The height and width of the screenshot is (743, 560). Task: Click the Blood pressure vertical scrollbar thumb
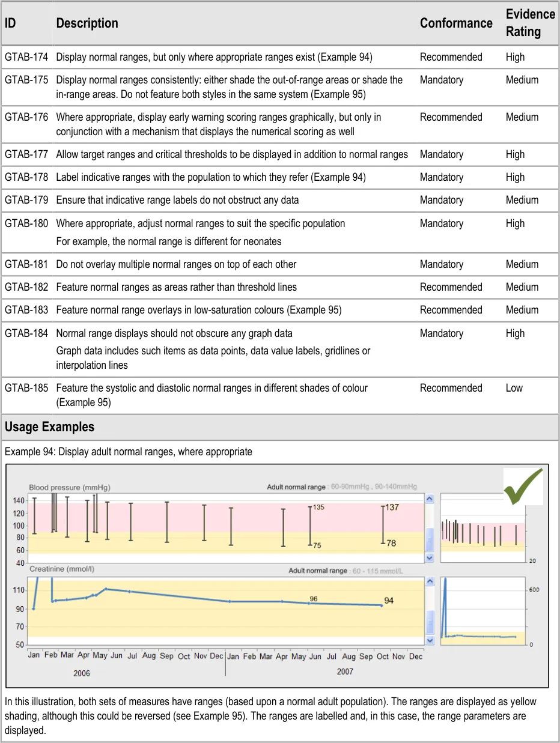coord(429,539)
